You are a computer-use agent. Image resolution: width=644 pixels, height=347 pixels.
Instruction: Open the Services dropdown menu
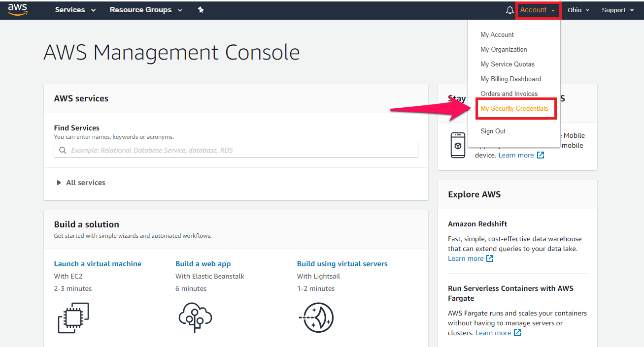[75, 10]
